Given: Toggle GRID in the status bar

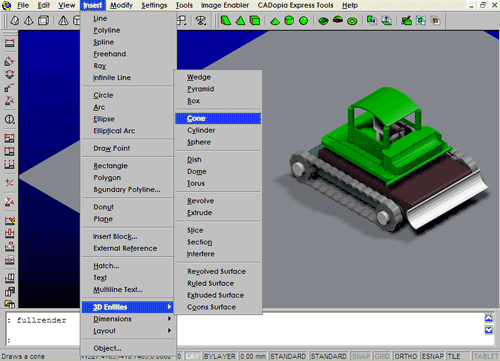Looking at the screenshot, I should pyautogui.click(x=382, y=356).
